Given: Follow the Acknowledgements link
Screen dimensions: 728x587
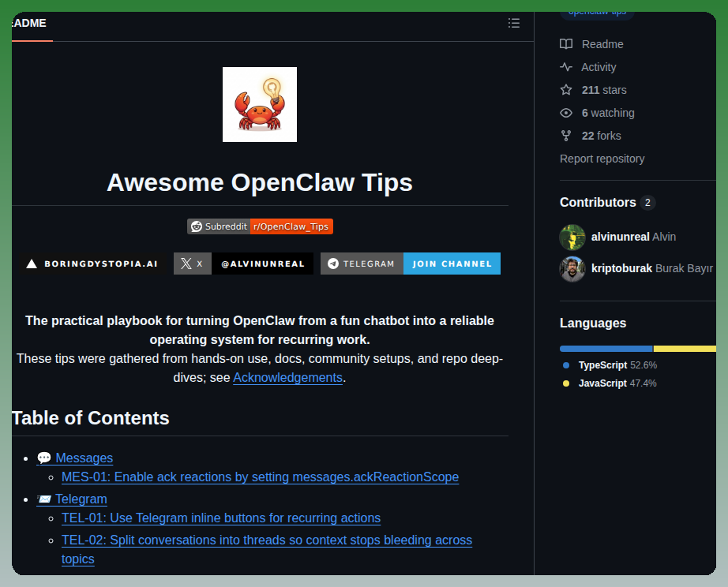Looking at the screenshot, I should (x=288, y=378).
